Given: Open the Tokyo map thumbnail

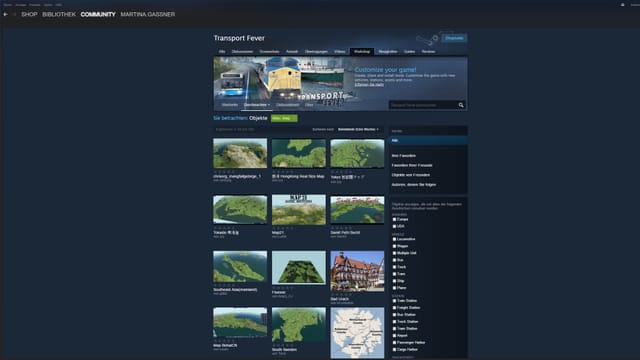Looking at the screenshot, I should click(x=357, y=153).
